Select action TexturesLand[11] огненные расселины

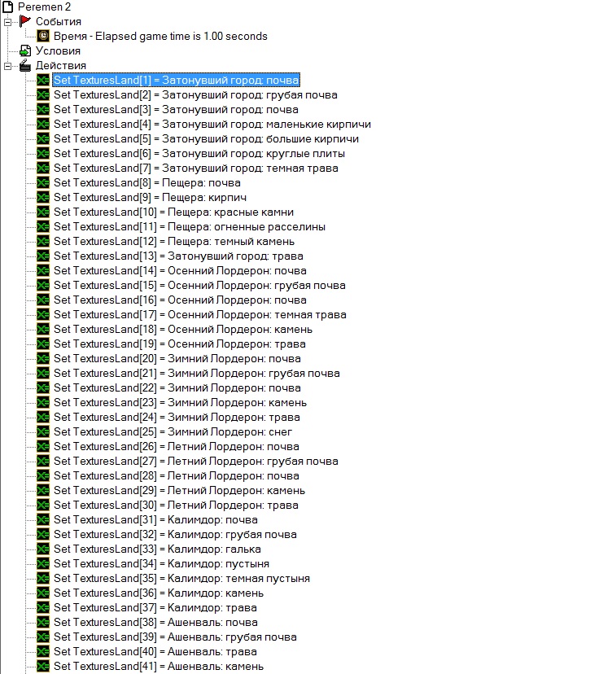[x=190, y=226]
